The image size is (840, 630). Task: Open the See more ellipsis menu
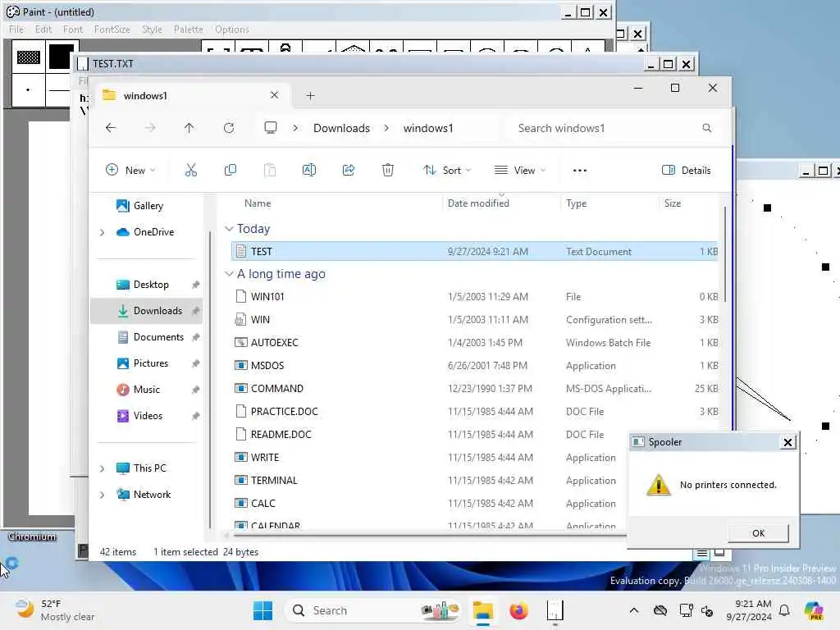click(x=580, y=171)
